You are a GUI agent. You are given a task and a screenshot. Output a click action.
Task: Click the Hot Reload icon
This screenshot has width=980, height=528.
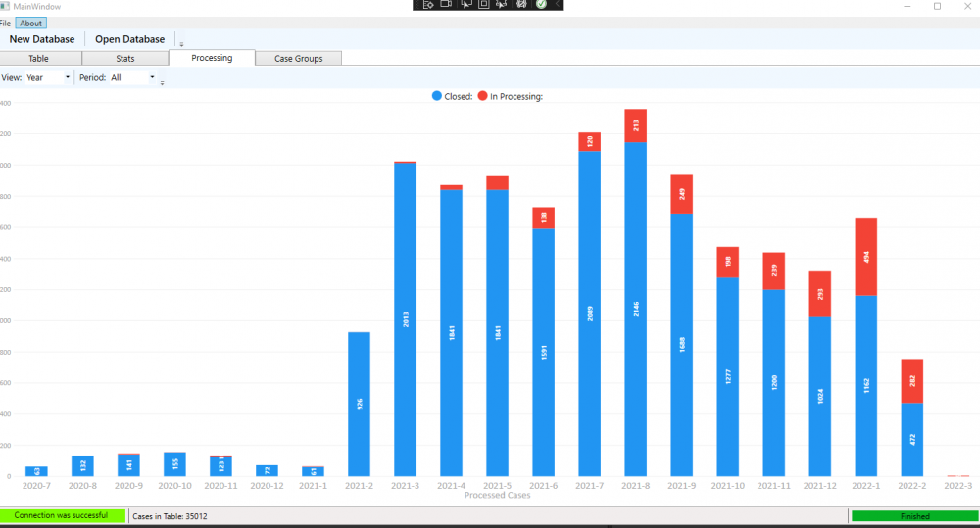point(521,4)
